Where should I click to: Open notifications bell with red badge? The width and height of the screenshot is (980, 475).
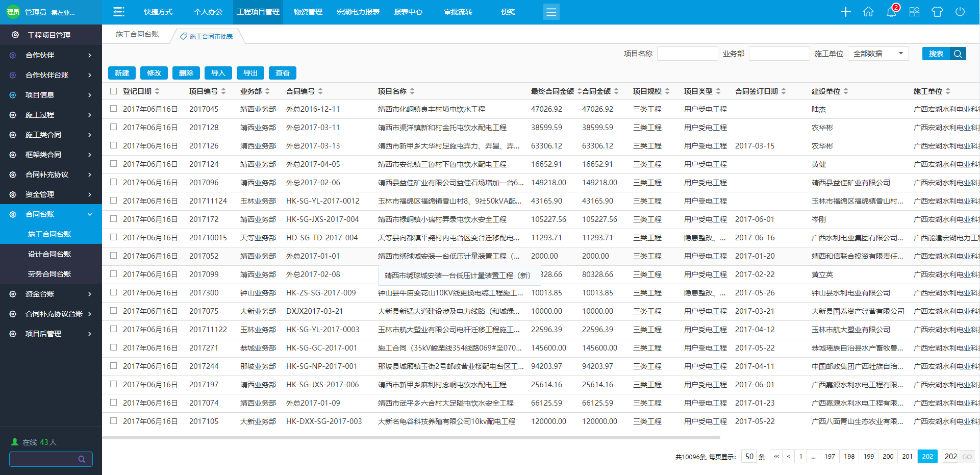click(891, 12)
